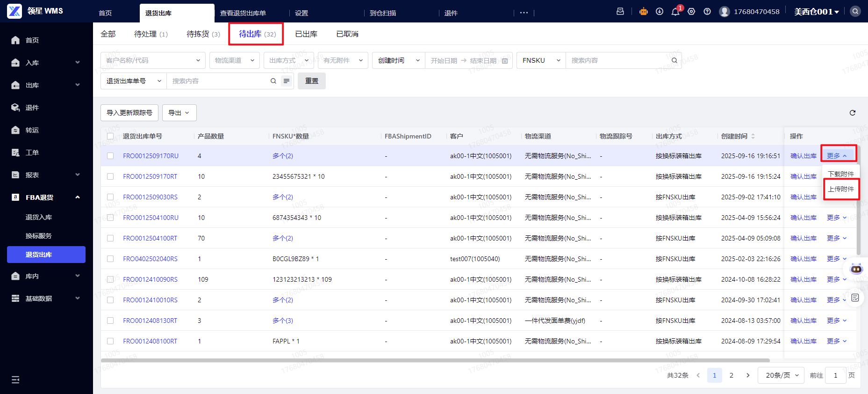Image resolution: width=868 pixels, height=394 pixels.
Task: Expand the 导出 dropdown button
Action: pos(179,113)
